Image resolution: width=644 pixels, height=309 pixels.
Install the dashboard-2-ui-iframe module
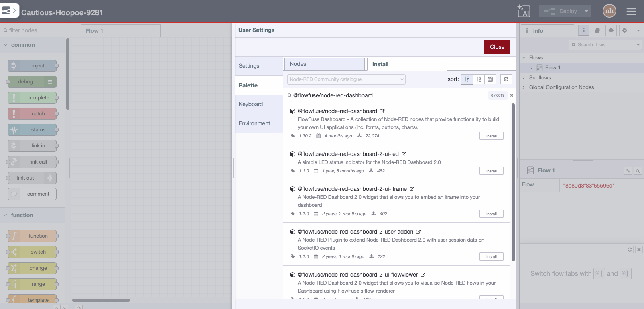click(x=491, y=214)
